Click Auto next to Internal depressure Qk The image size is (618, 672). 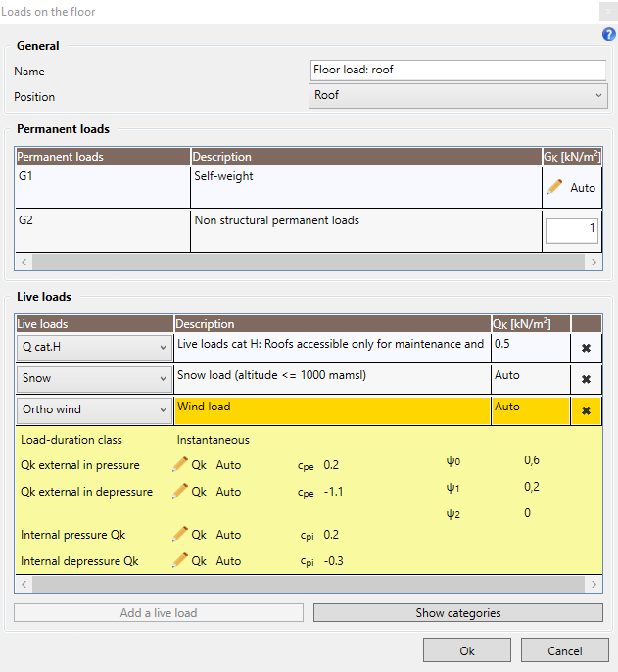click(x=228, y=561)
